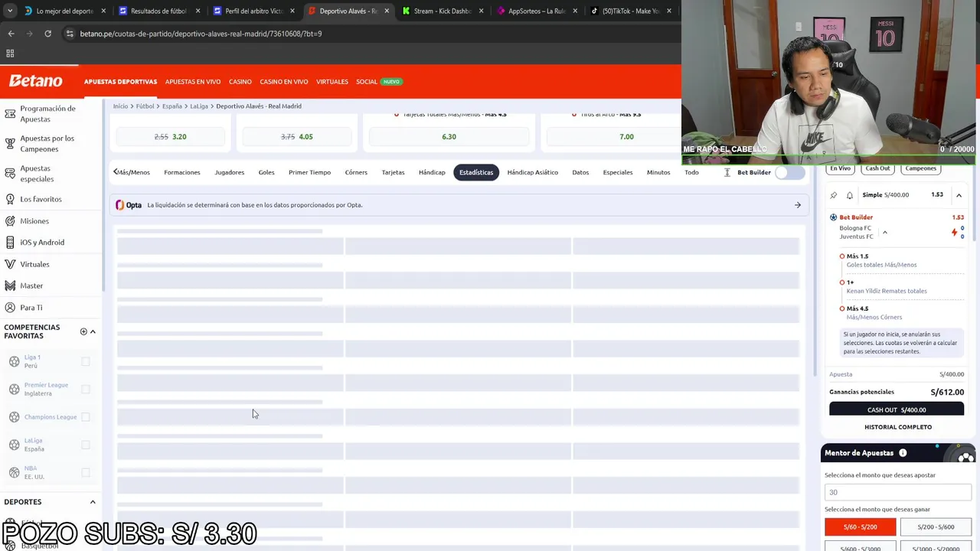
Task: Go back with the browser back arrow
Action: [x=11, y=34]
